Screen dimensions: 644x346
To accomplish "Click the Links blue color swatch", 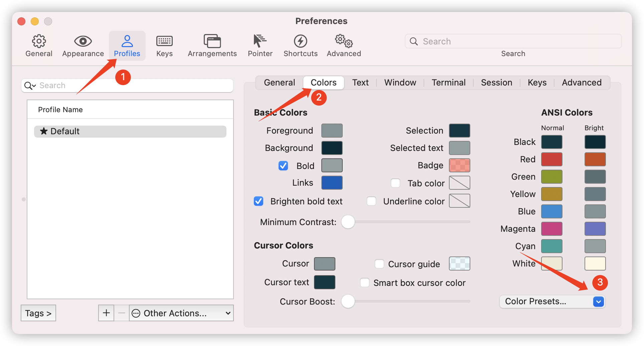I will (332, 183).
